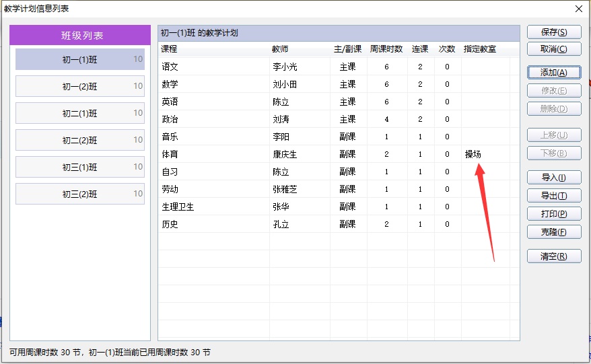Image resolution: width=591 pixels, height=364 pixels.
Task: Click 添加(A) to add a course
Action: coord(554,73)
